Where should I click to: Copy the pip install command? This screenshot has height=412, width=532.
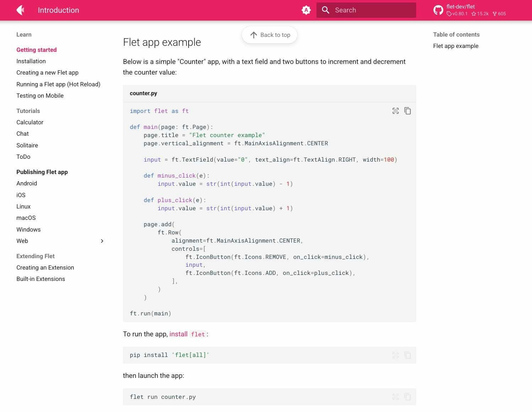pos(408,355)
